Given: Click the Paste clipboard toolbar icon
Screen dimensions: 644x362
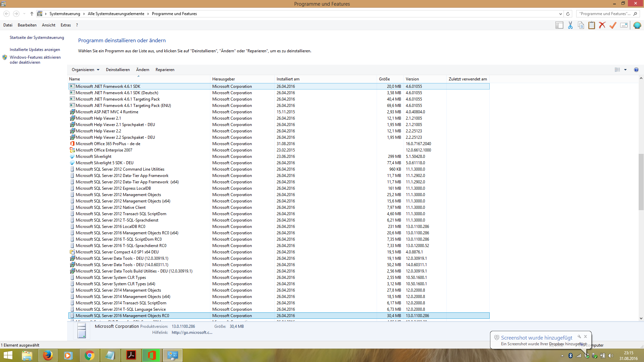Looking at the screenshot, I should (x=592, y=25).
